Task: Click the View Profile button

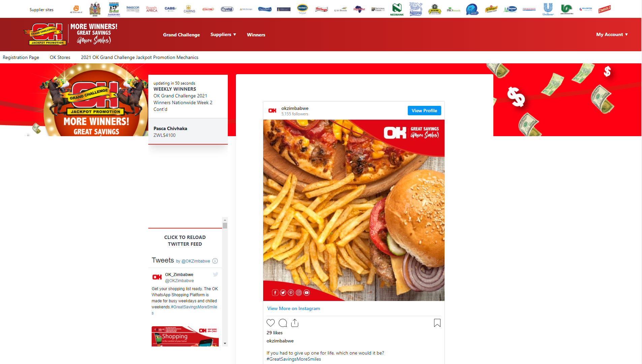Action: (x=424, y=111)
